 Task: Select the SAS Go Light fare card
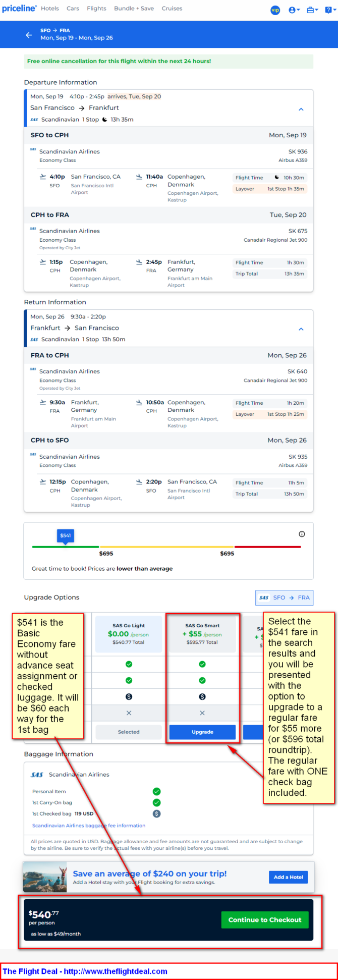129,634
